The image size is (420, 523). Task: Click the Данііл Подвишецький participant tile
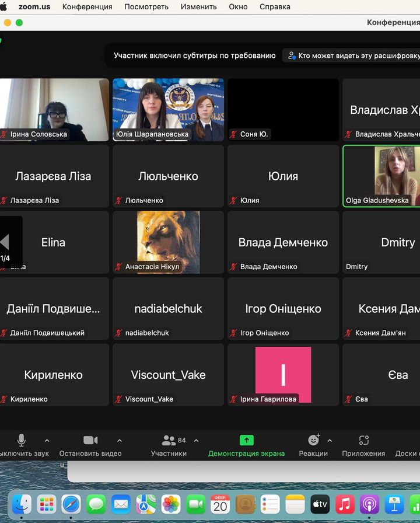coord(54,309)
